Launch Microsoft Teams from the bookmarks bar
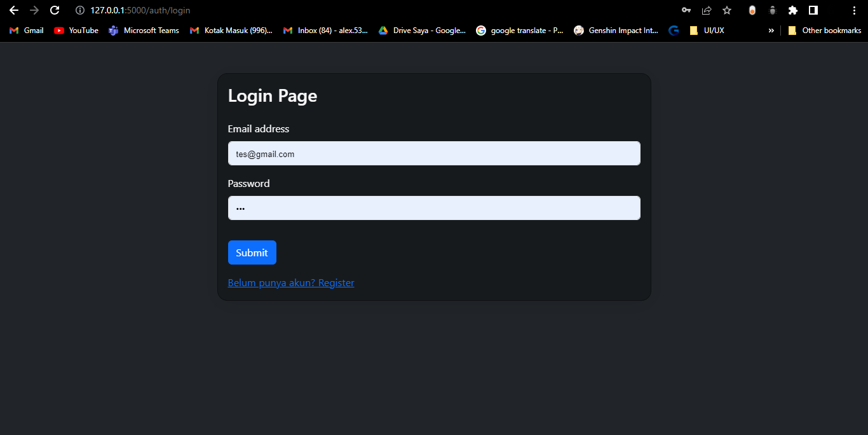 click(144, 30)
